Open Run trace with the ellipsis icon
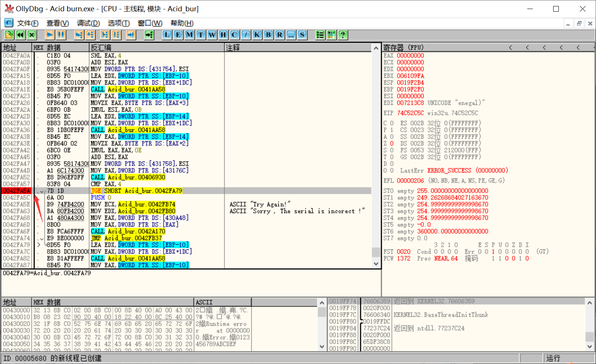The image size is (596, 364). coord(291,35)
